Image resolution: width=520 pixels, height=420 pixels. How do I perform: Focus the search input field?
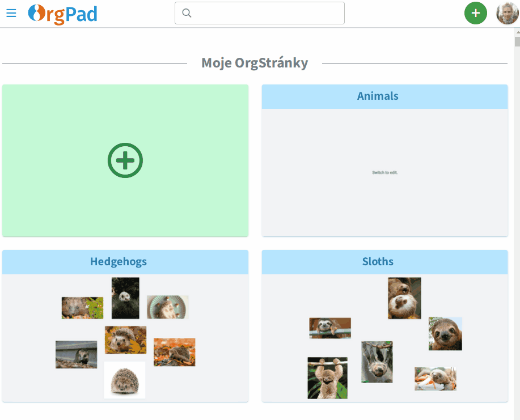267,13
